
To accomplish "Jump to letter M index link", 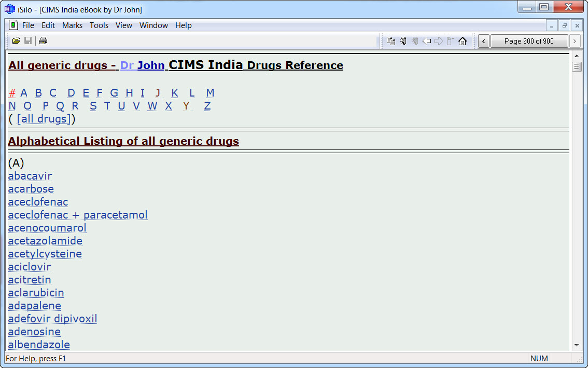I will coord(210,93).
